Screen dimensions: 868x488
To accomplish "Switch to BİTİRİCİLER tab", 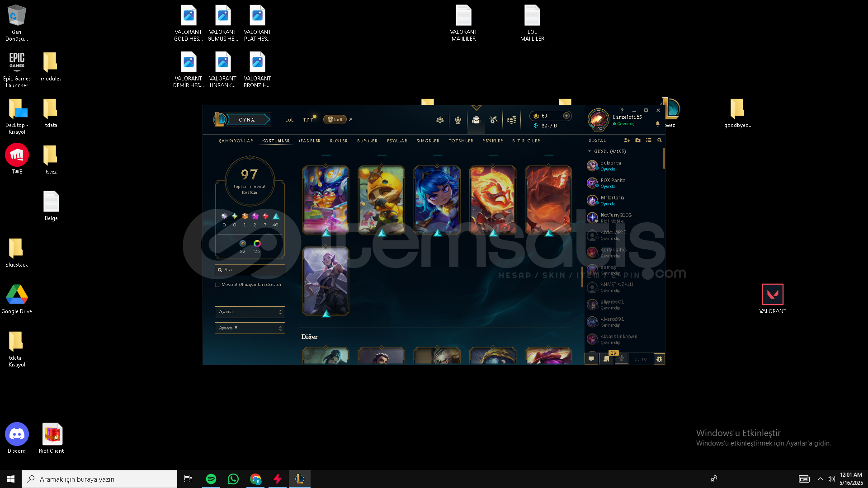I will click(x=526, y=141).
